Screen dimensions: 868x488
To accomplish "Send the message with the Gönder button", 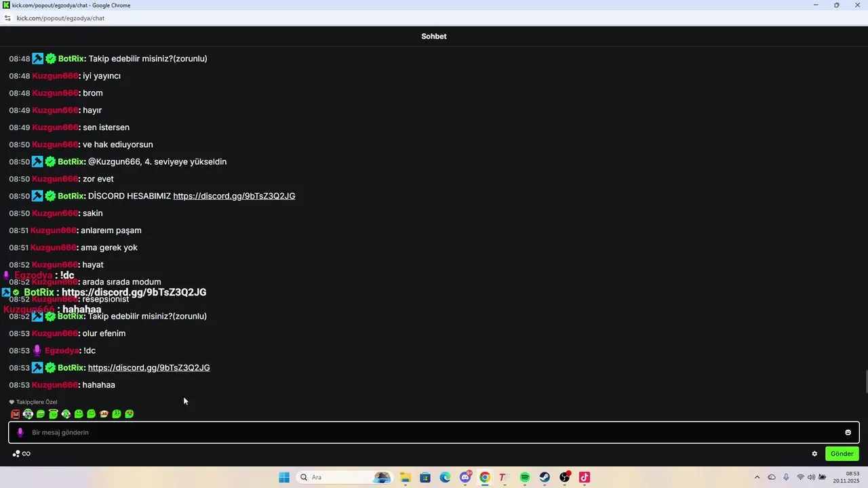I will click(x=842, y=453).
